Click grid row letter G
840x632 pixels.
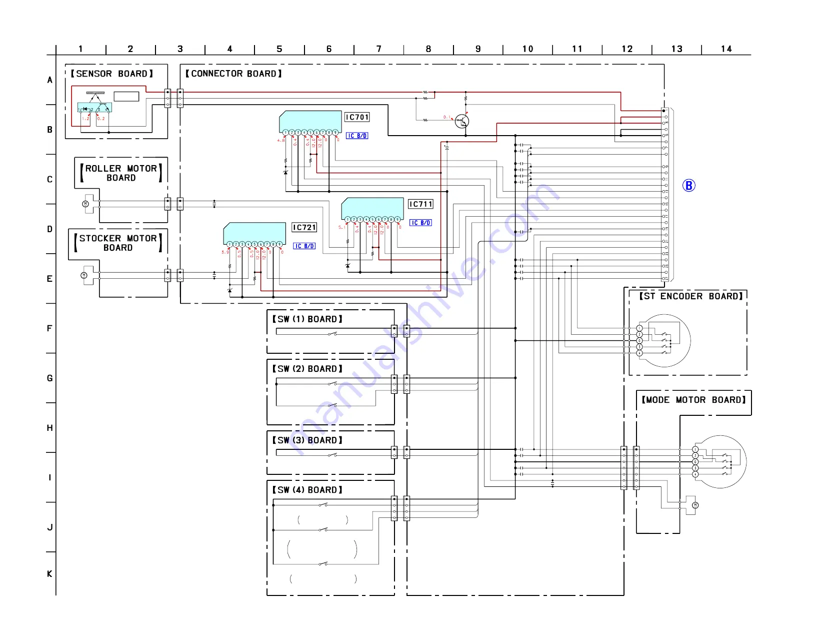[49, 378]
